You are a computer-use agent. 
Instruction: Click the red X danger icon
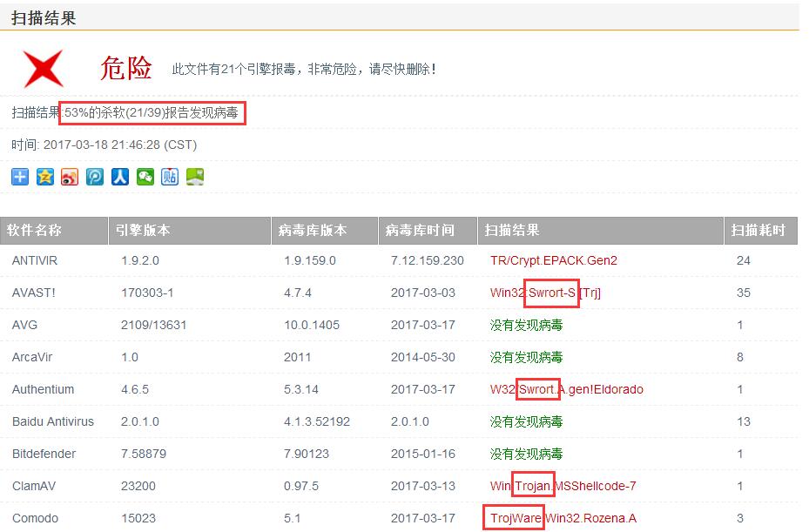44,69
